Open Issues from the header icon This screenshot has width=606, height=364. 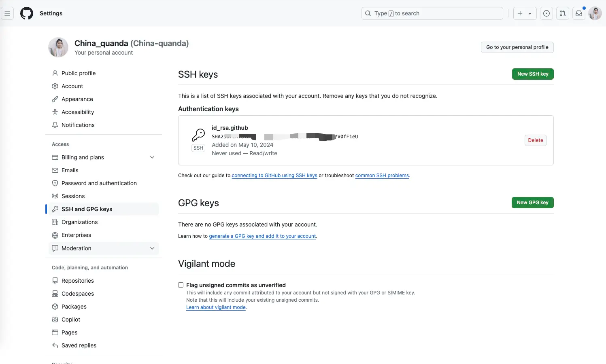click(x=546, y=13)
